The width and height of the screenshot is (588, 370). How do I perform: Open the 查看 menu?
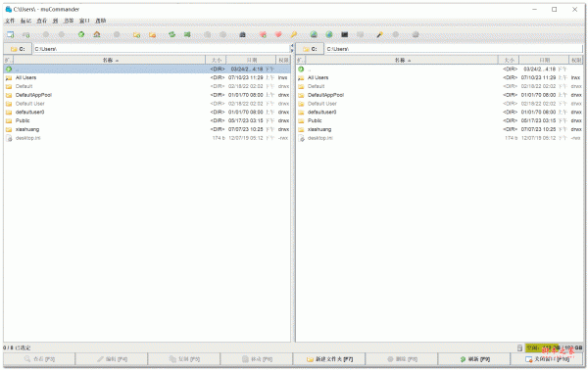tap(41, 21)
